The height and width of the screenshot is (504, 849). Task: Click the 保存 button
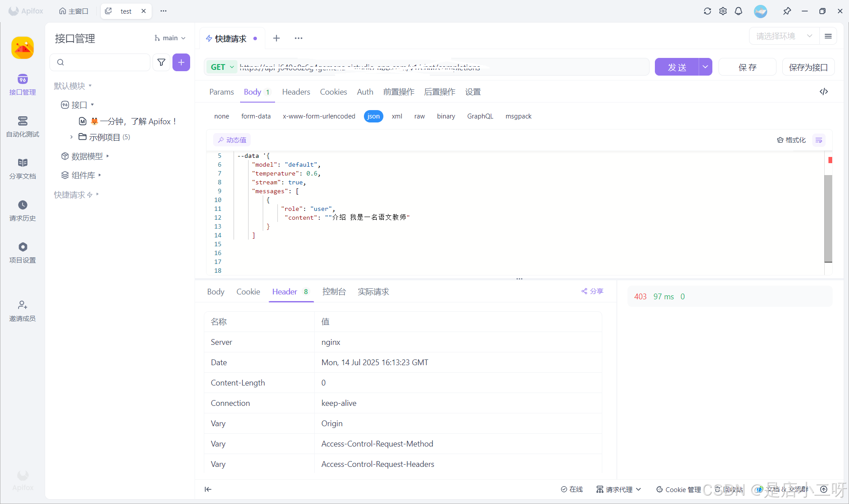[747, 67]
